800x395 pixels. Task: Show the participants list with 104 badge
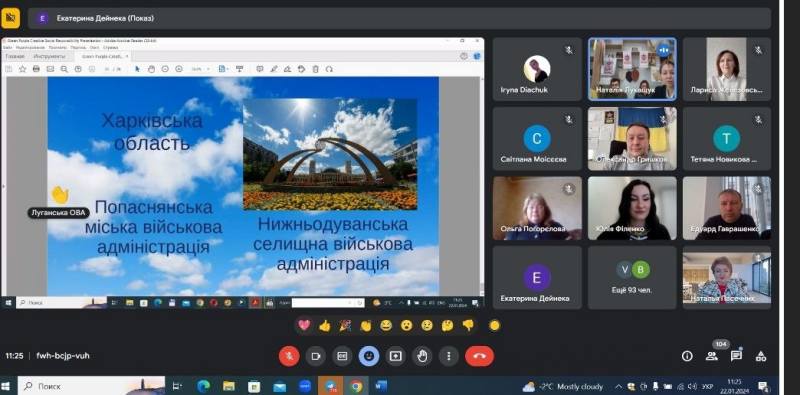click(712, 356)
